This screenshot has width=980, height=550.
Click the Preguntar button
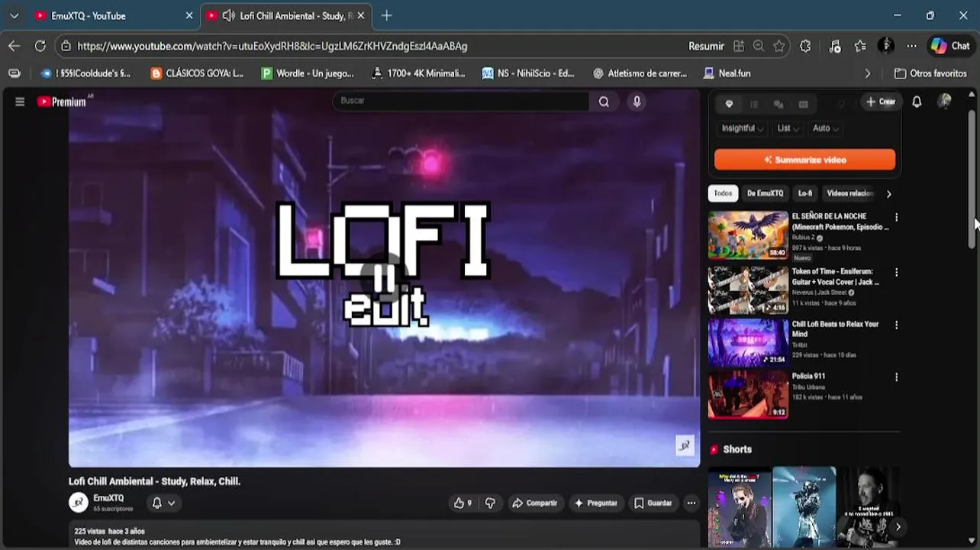tap(595, 503)
